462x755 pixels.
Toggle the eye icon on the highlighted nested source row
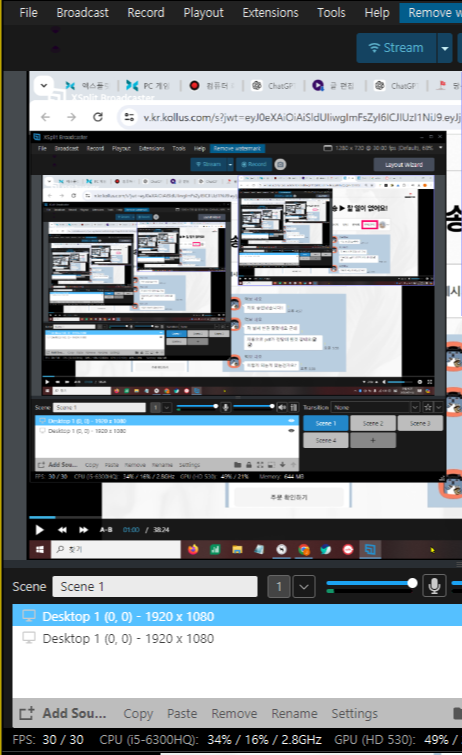coord(291,420)
